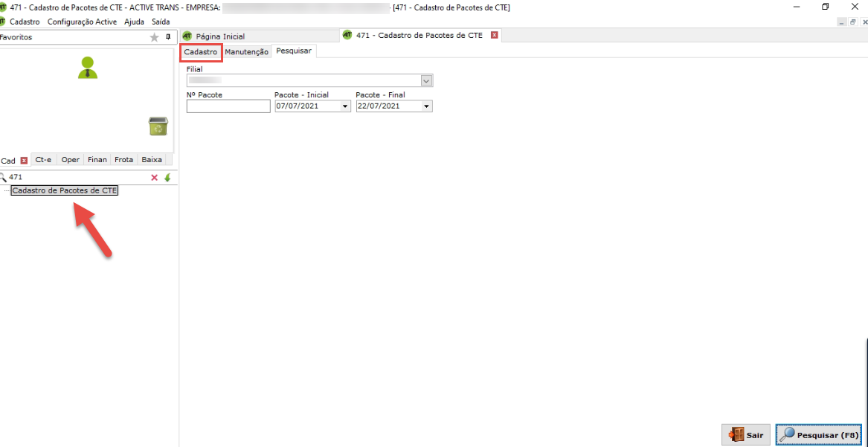This screenshot has width=868, height=447.
Task: Close the 471 Cadastro de Pacotes tab
Action: [x=495, y=35]
